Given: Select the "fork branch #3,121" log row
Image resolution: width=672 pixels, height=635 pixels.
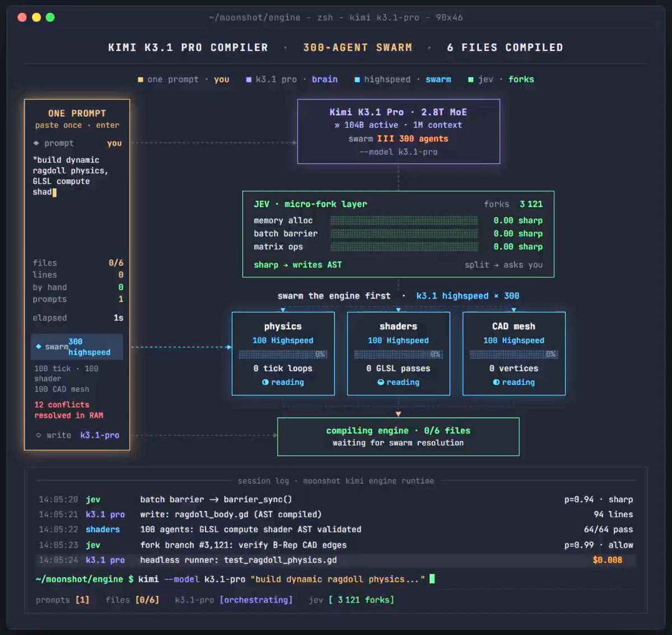Looking at the screenshot, I should [335, 545].
